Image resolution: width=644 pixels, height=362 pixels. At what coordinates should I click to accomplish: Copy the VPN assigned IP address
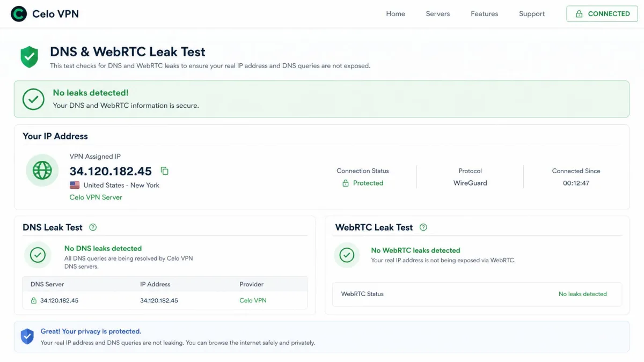point(165,171)
